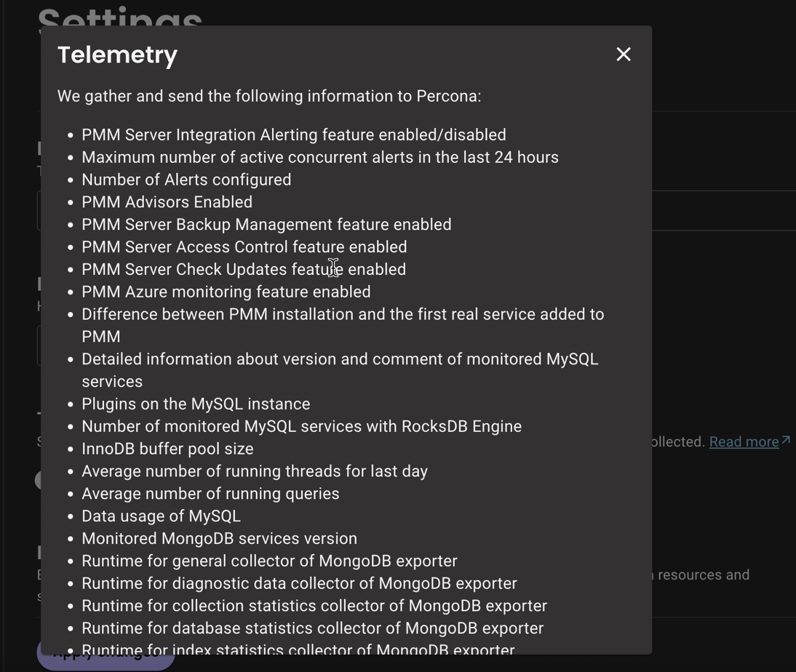Select 'PMM Server Access Control feature enabled' item
Screen dimensions: 796x672
244,247
